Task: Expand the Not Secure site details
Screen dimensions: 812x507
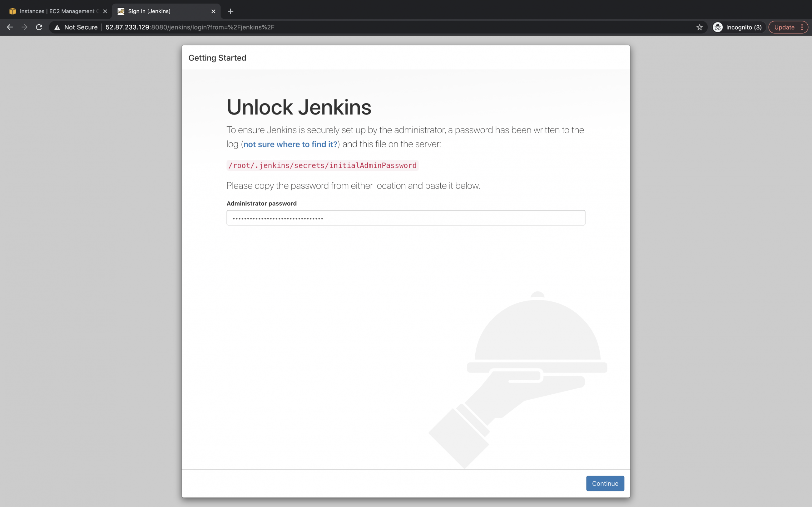Action: (x=81, y=27)
